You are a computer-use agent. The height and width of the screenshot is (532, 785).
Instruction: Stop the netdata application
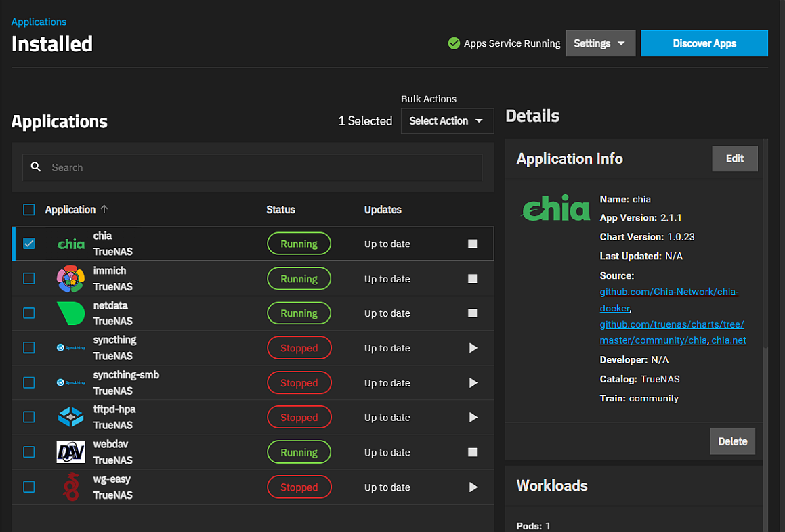click(x=472, y=313)
